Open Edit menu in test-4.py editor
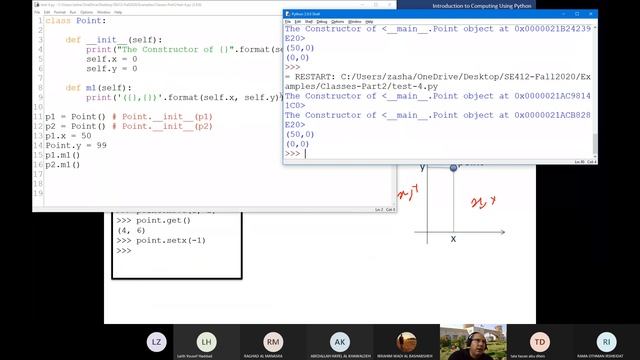 tap(47, 12)
